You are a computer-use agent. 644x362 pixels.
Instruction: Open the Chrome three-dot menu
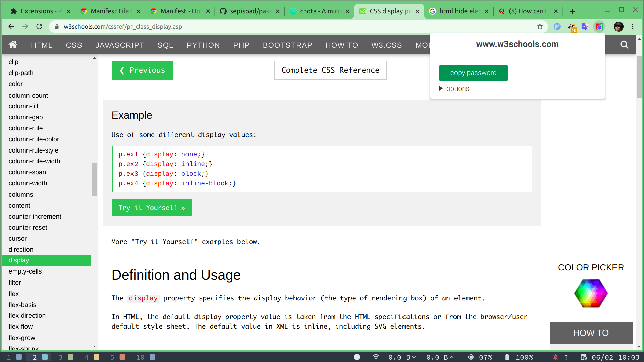633,27
